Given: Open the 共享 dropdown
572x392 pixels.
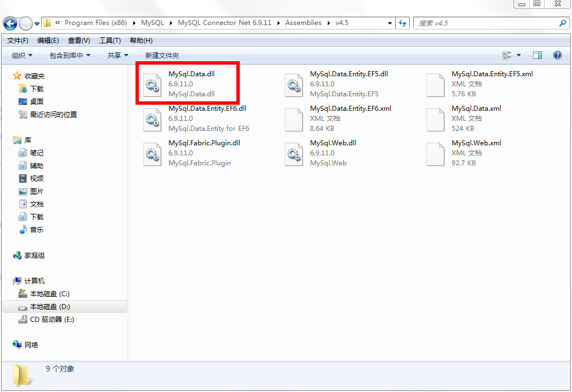Looking at the screenshot, I should [x=118, y=55].
